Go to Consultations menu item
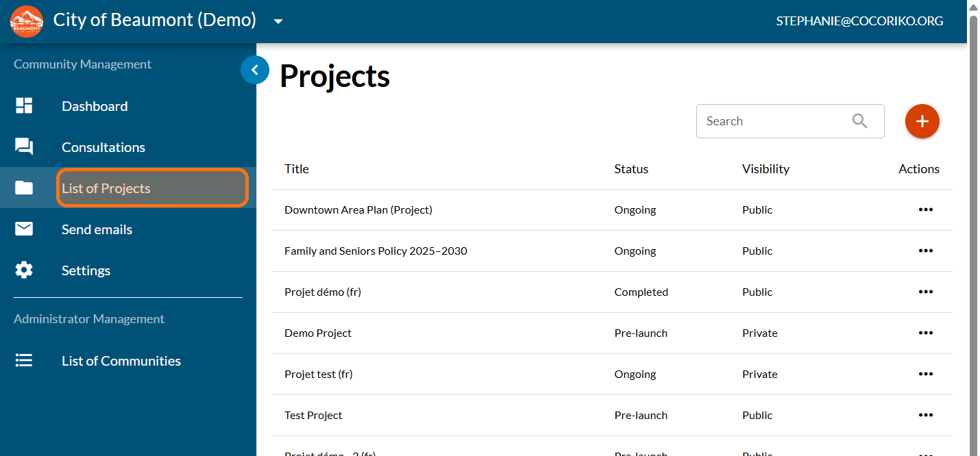The height and width of the screenshot is (456, 980). [103, 147]
